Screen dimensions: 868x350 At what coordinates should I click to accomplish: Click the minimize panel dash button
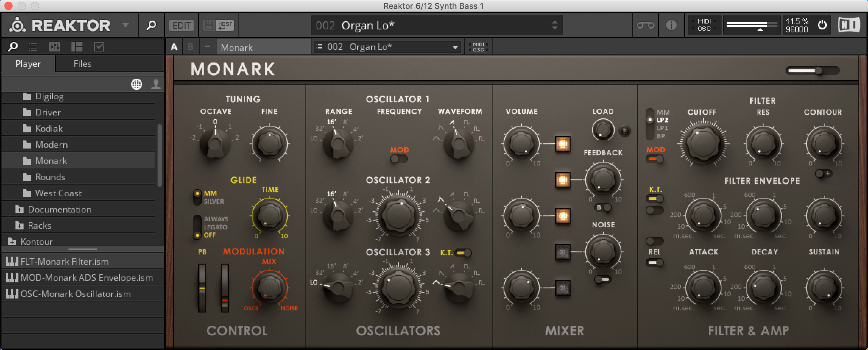click(207, 47)
